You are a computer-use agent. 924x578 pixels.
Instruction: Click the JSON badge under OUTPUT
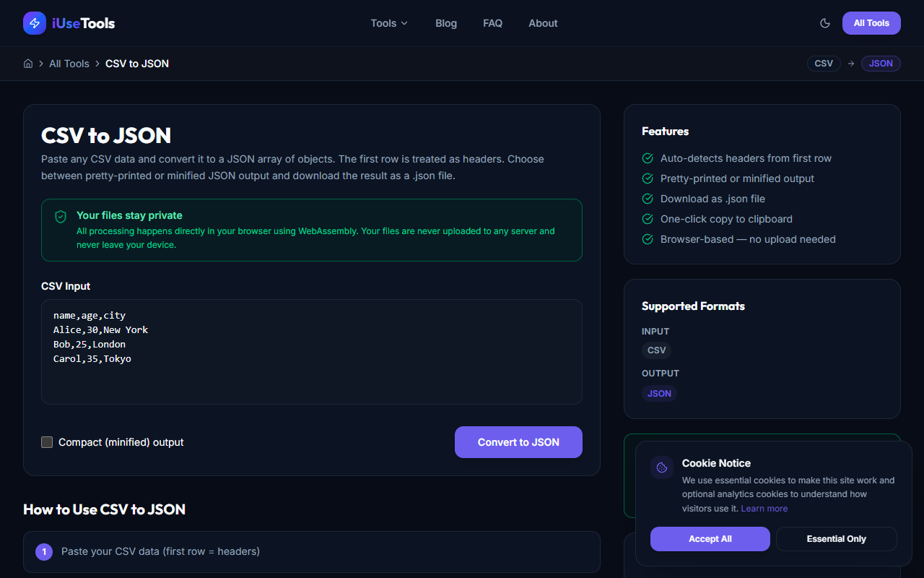point(658,393)
